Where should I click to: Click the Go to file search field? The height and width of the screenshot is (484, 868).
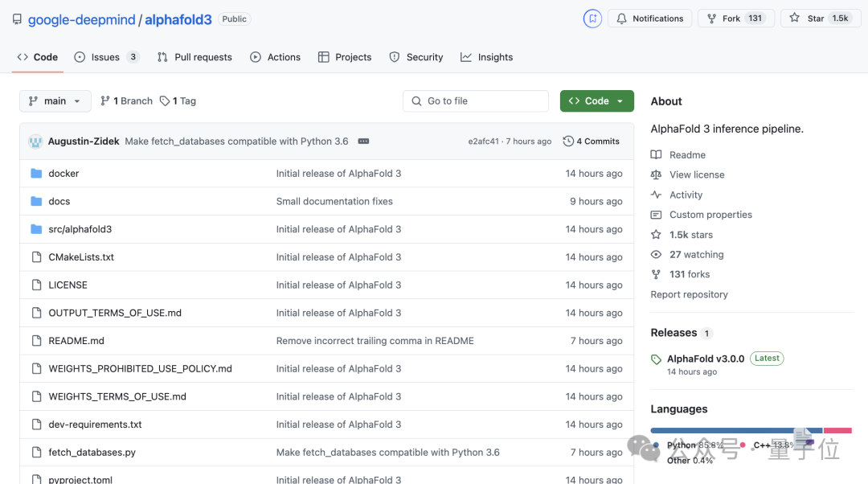[x=476, y=100]
